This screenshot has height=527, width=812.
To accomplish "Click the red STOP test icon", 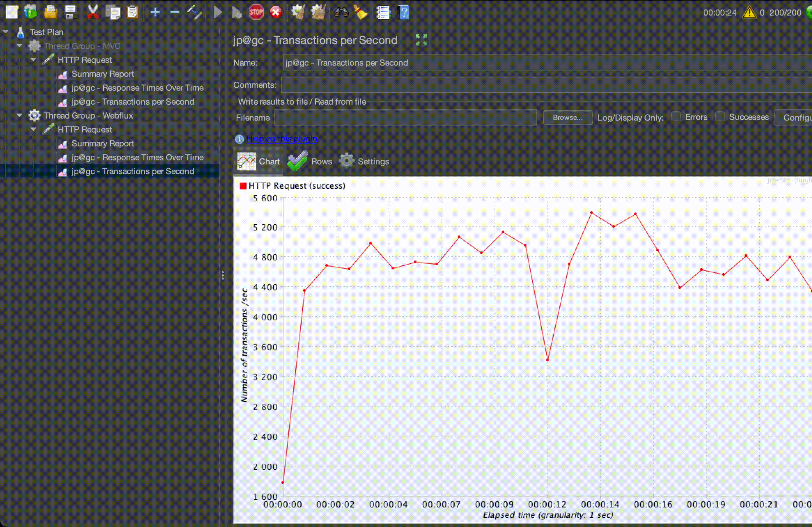I will tap(256, 13).
